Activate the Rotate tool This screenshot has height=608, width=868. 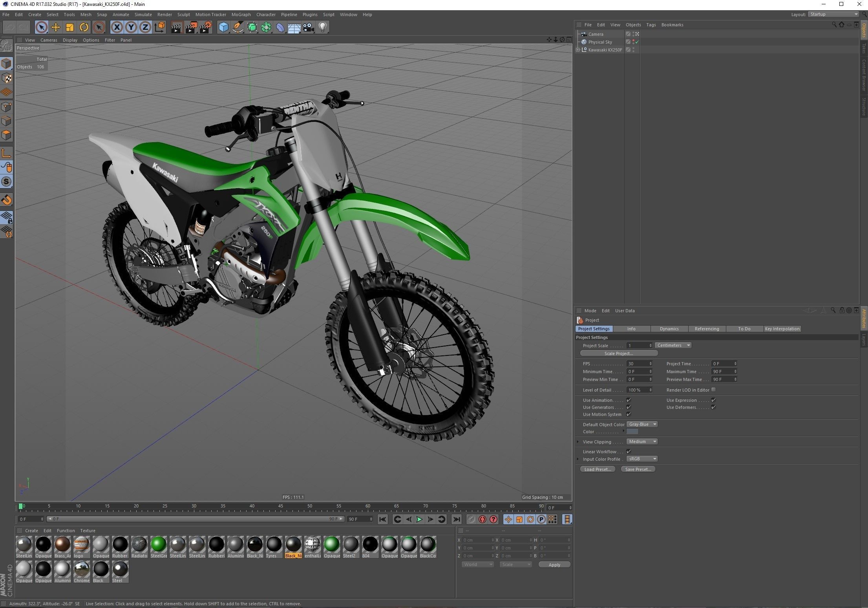pos(84,27)
